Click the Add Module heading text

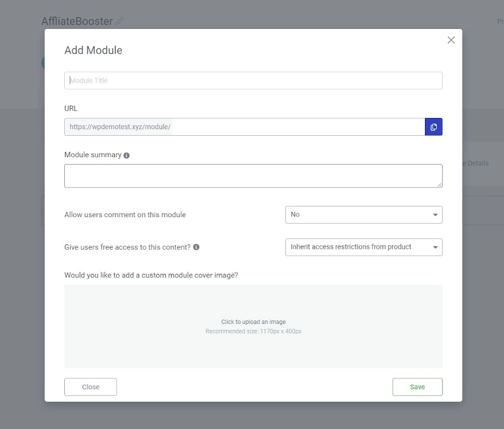click(93, 50)
